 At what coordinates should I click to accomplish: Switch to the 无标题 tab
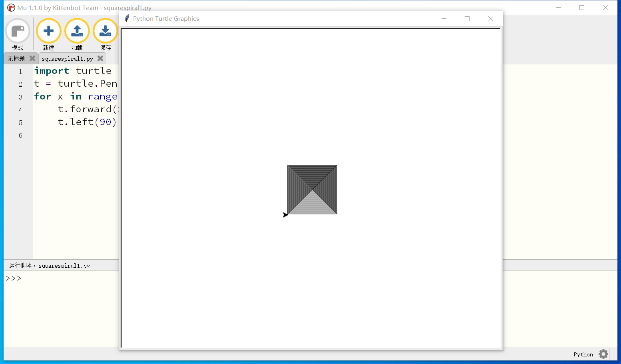pos(16,58)
